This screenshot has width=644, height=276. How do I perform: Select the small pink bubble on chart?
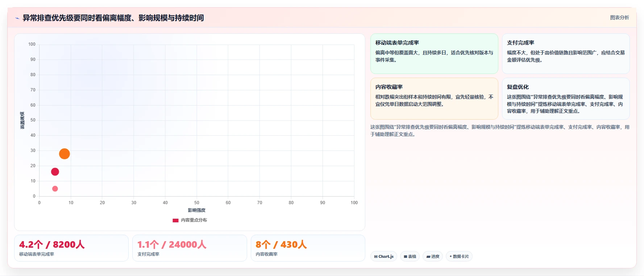tap(55, 189)
